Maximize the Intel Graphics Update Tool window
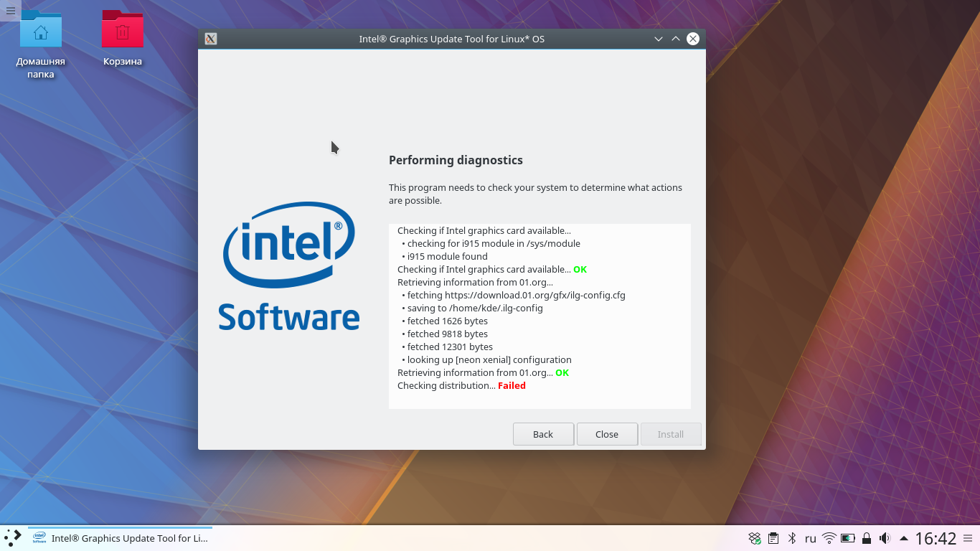 676,39
